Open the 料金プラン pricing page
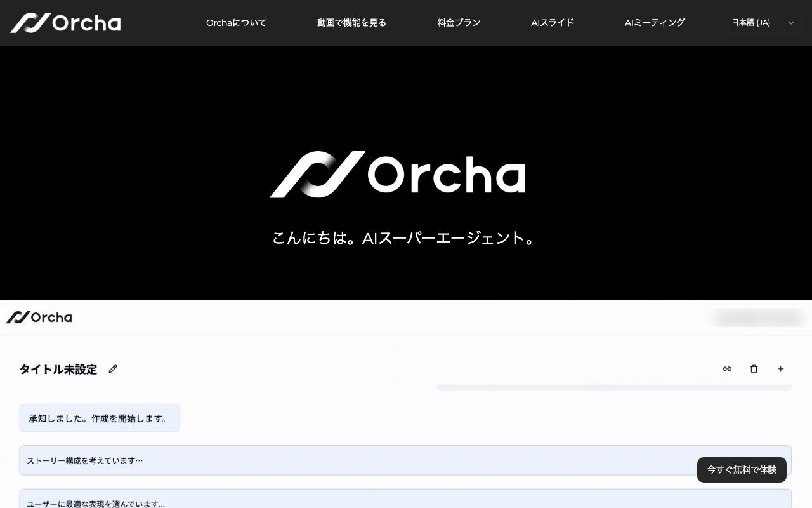 pos(459,23)
